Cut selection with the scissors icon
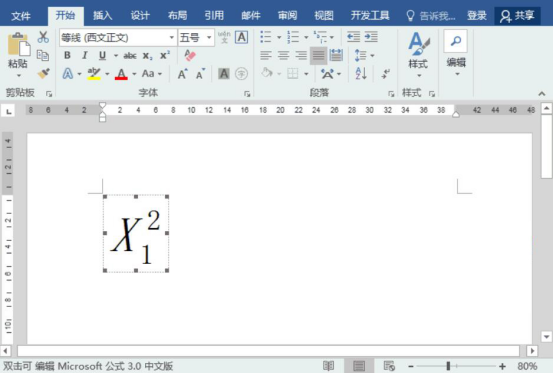The width and height of the screenshot is (554, 374). click(x=43, y=37)
